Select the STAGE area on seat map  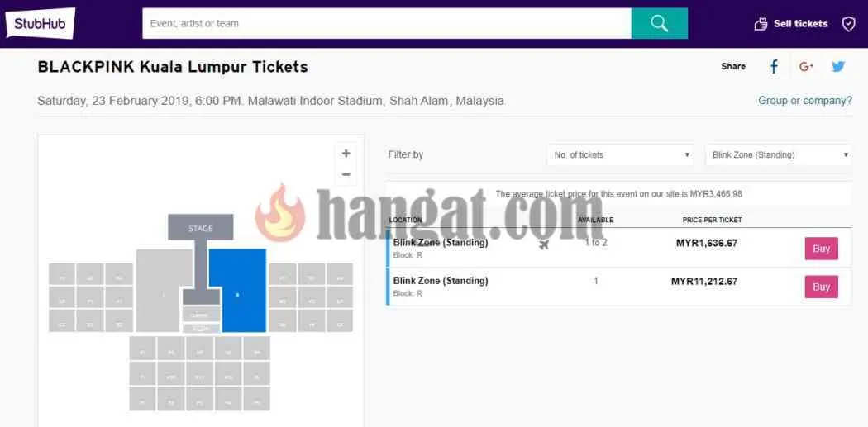[x=200, y=227]
